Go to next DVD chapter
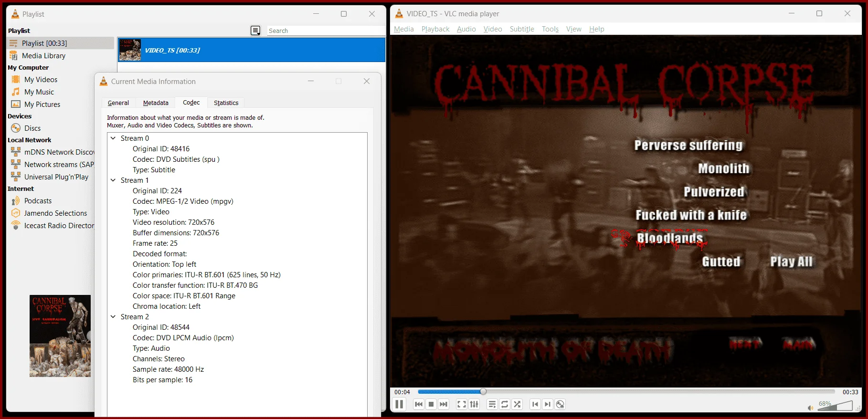Image resolution: width=868 pixels, height=419 pixels. coord(548,404)
